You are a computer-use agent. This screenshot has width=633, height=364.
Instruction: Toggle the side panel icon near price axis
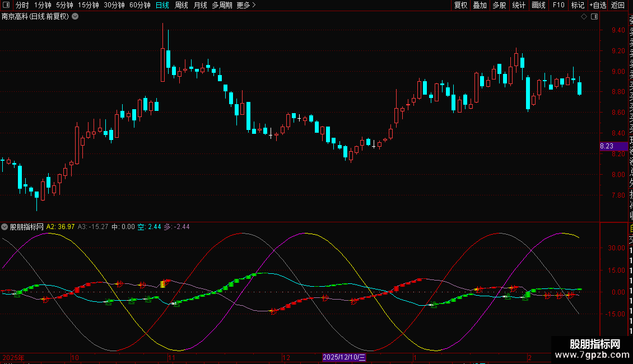point(594,17)
